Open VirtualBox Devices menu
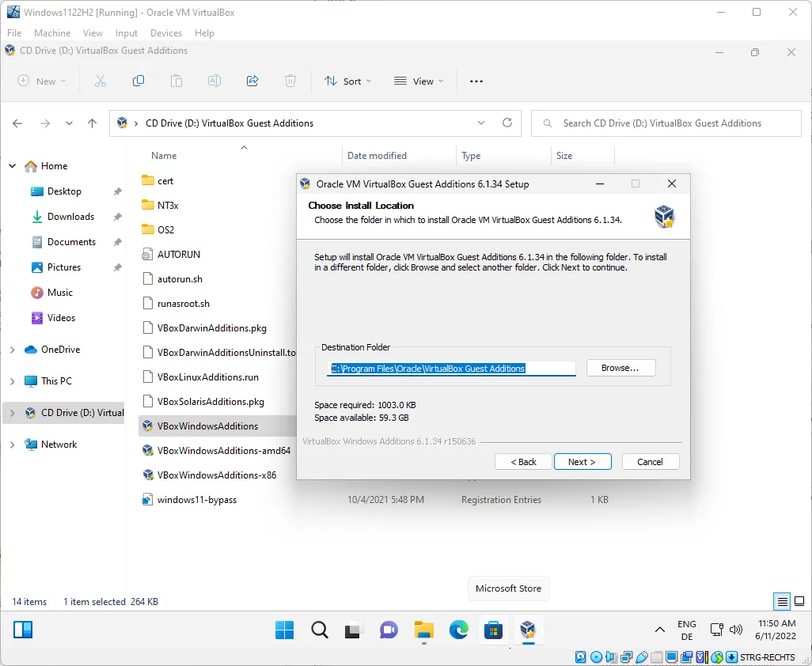This screenshot has height=666, width=812. point(166,33)
